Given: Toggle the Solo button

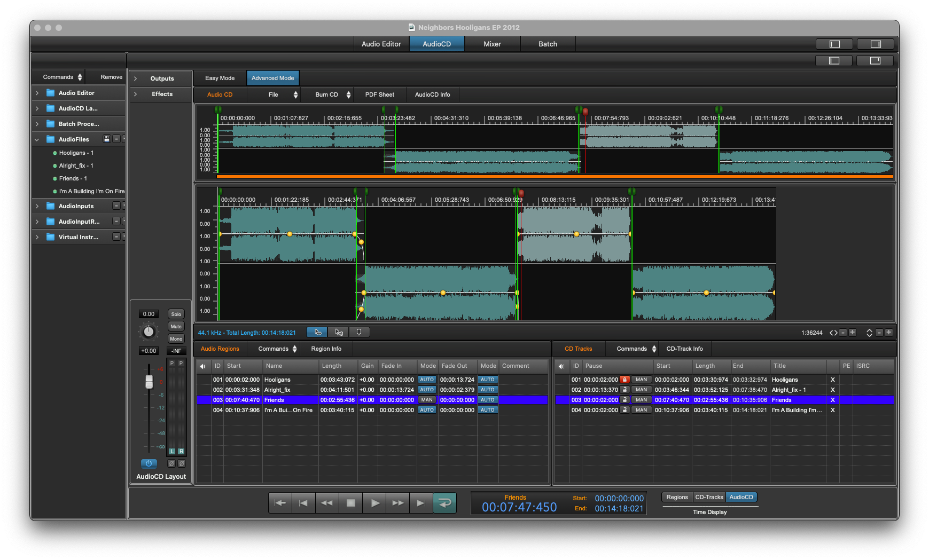Looking at the screenshot, I should (x=176, y=314).
